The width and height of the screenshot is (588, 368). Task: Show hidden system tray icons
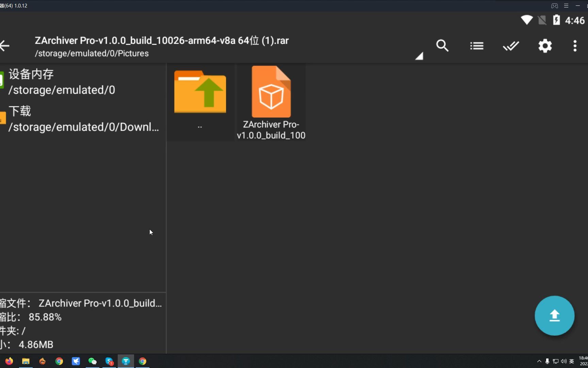[x=539, y=361]
